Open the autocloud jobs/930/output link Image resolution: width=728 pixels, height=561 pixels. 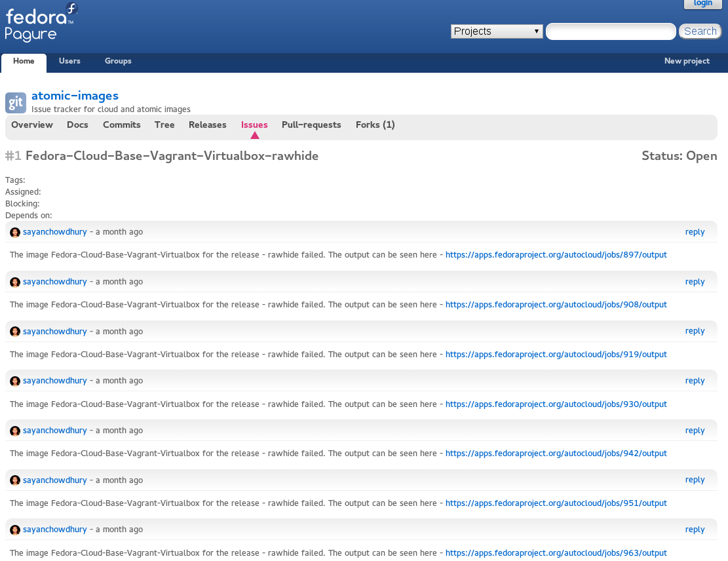point(556,404)
